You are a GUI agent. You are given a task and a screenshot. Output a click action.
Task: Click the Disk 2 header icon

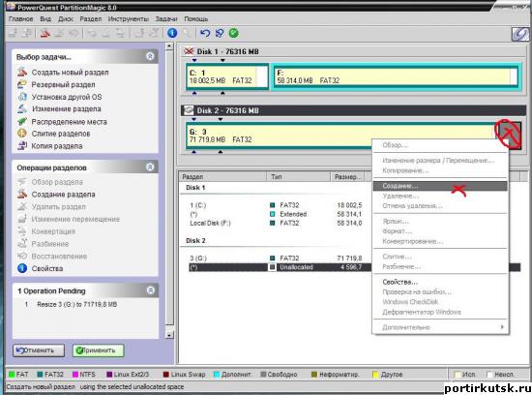pos(189,110)
